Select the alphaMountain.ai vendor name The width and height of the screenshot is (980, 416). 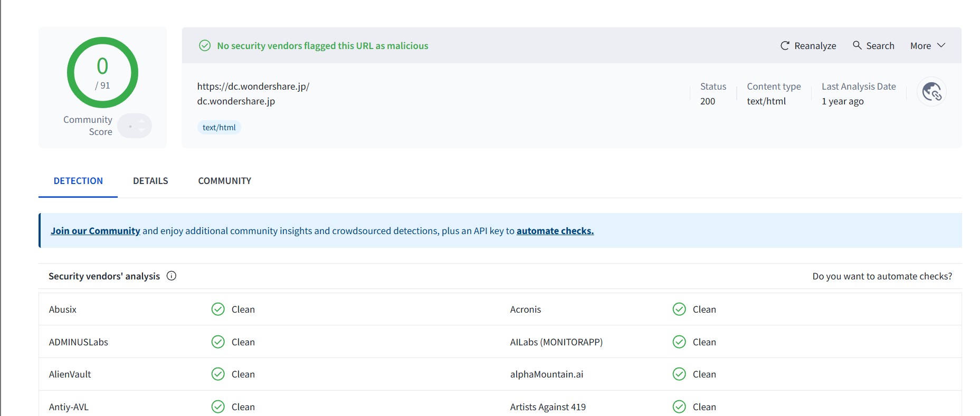(x=547, y=374)
